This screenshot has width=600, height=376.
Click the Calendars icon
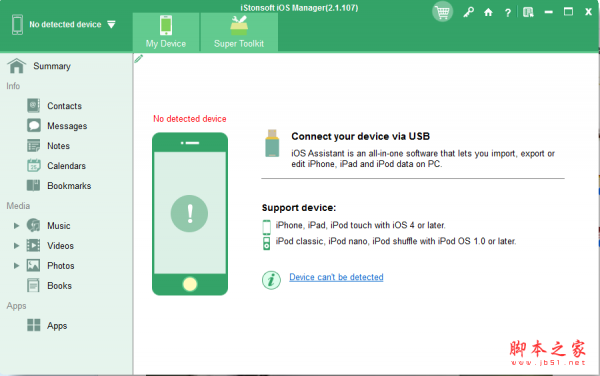click(34, 165)
